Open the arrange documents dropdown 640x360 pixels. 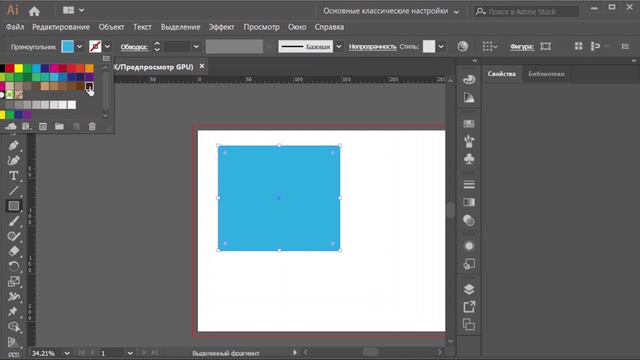pos(73,10)
